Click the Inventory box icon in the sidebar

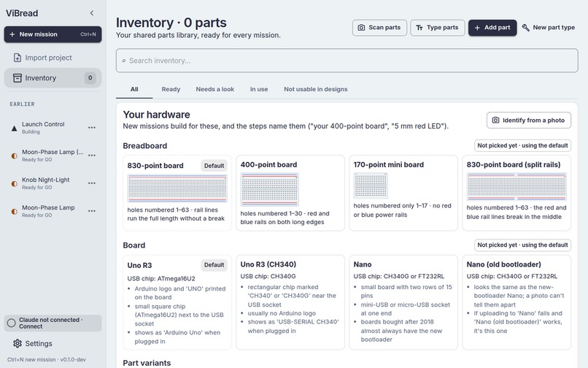18,78
